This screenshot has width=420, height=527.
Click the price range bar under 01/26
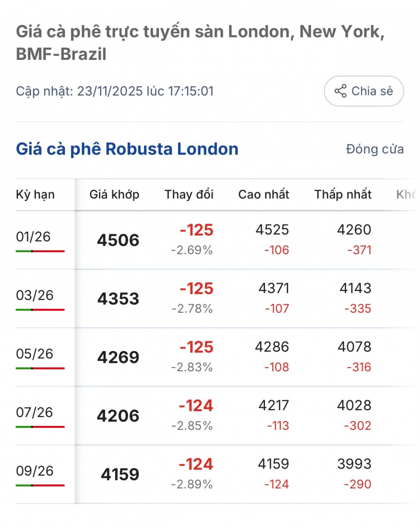pyautogui.click(x=40, y=251)
